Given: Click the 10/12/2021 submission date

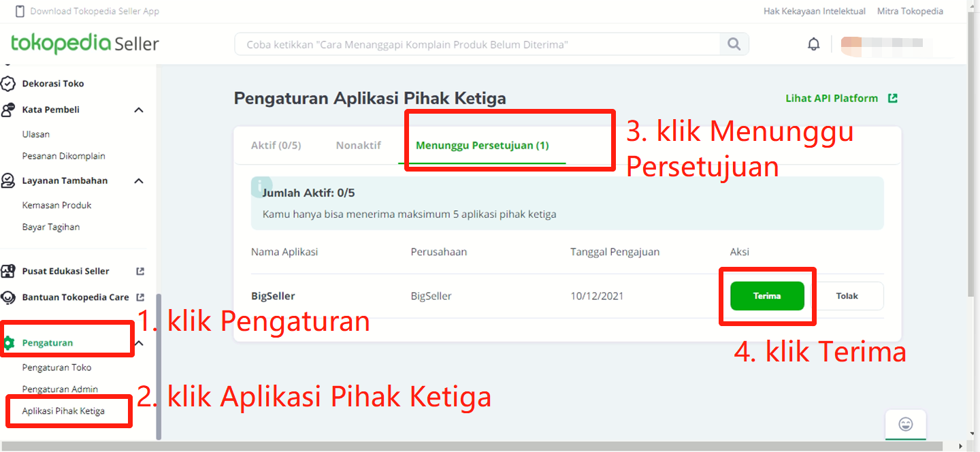Looking at the screenshot, I should [x=597, y=296].
